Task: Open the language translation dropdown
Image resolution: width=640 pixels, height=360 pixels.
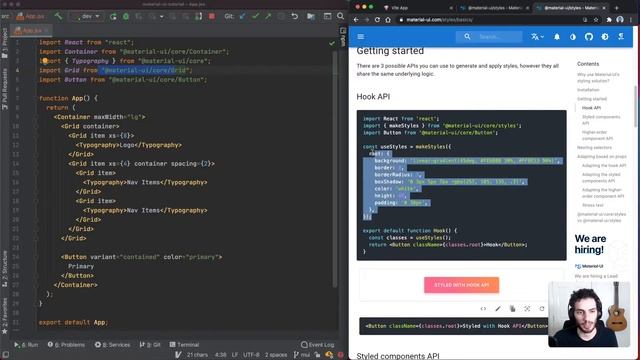Action: pos(537,37)
